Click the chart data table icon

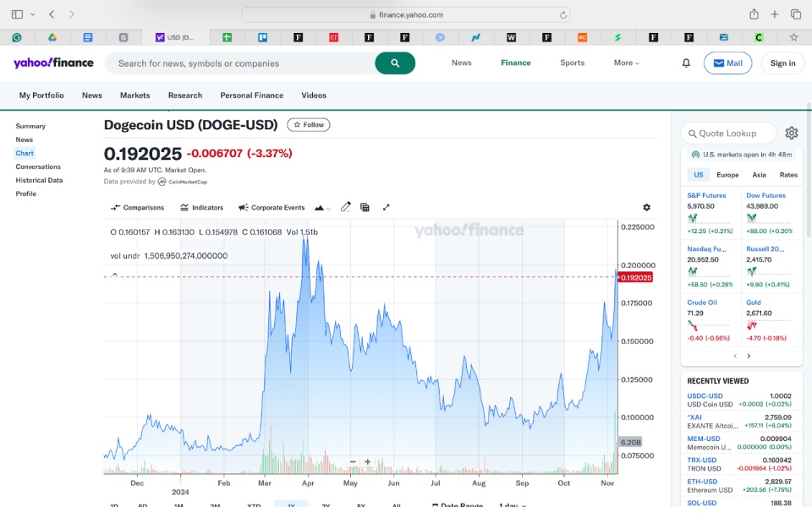click(365, 207)
